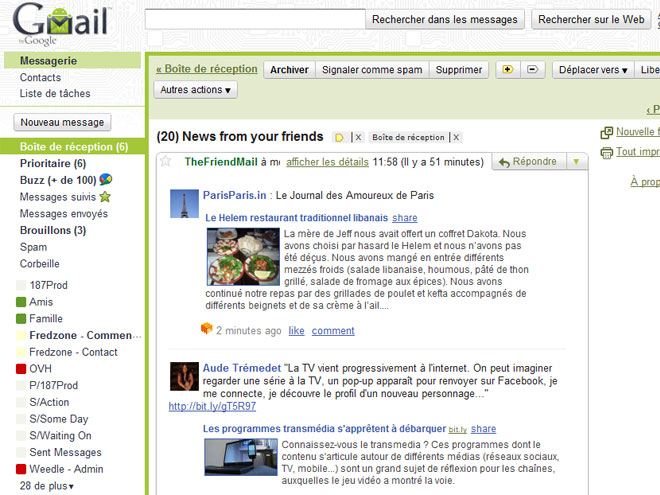Open the Autres actions dropdown
The image size is (660, 495).
click(195, 90)
